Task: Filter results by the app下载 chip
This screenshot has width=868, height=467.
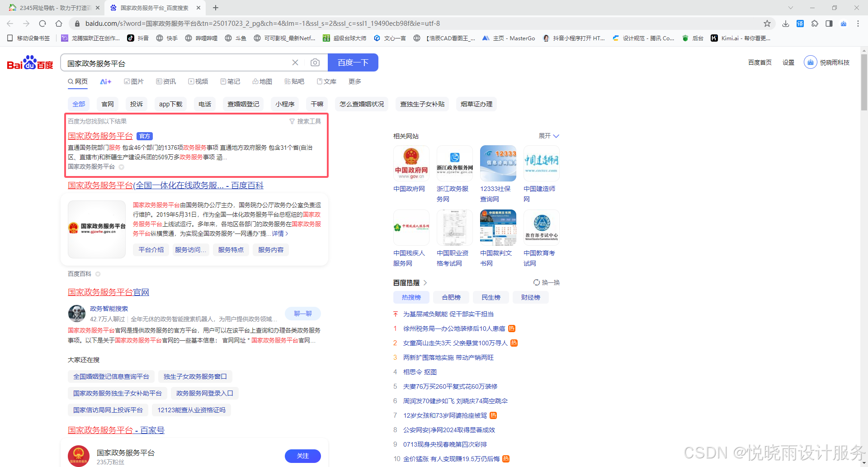Action: coord(171,104)
